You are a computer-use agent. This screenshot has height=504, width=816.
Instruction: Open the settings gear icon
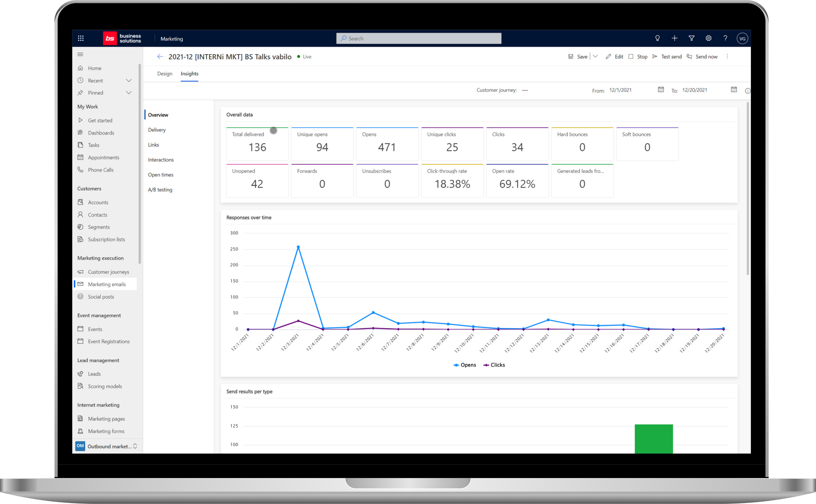click(x=708, y=38)
